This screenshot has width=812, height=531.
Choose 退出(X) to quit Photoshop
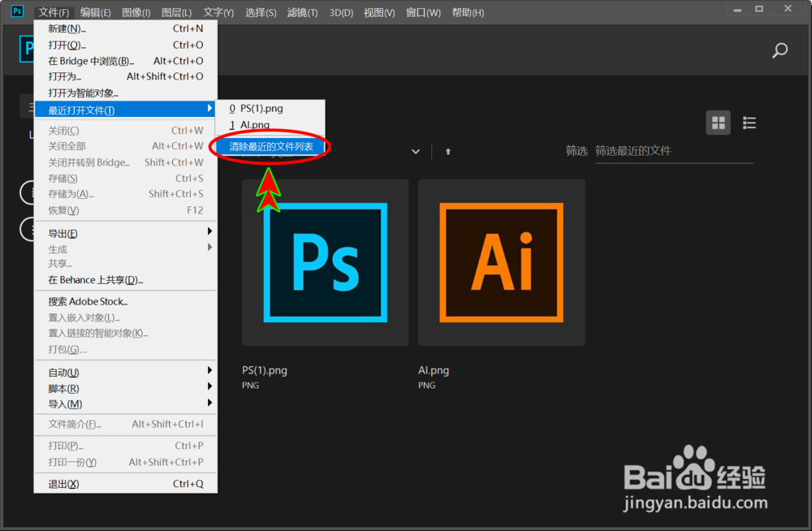[x=125, y=484]
